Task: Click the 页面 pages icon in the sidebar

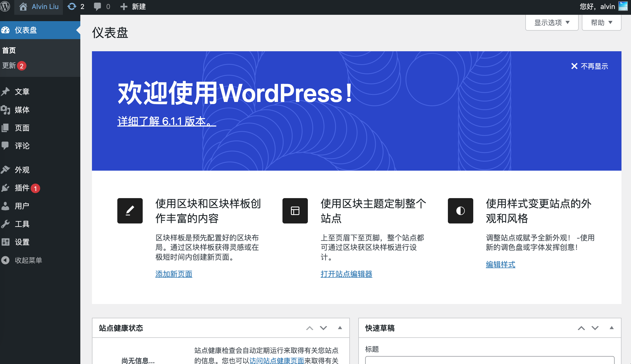Action: [5, 128]
